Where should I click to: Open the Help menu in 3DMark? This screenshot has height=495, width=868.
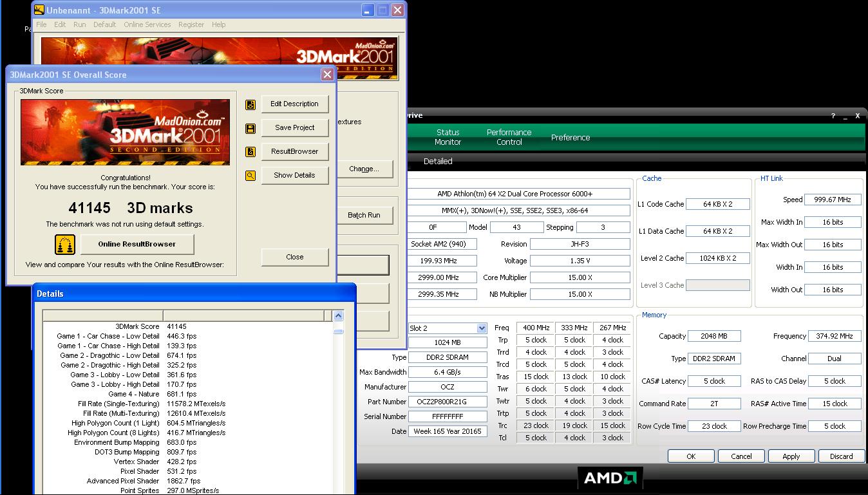coord(219,24)
